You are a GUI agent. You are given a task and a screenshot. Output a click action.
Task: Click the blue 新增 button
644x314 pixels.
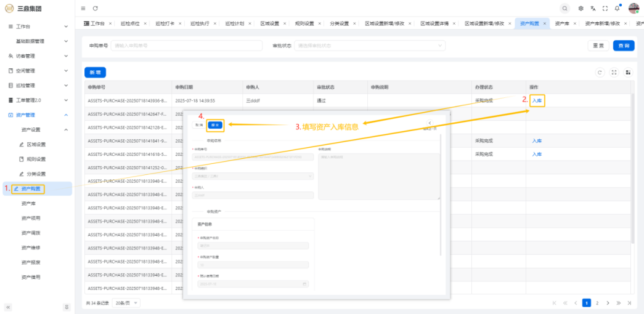pyautogui.click(x=95, y=72)
